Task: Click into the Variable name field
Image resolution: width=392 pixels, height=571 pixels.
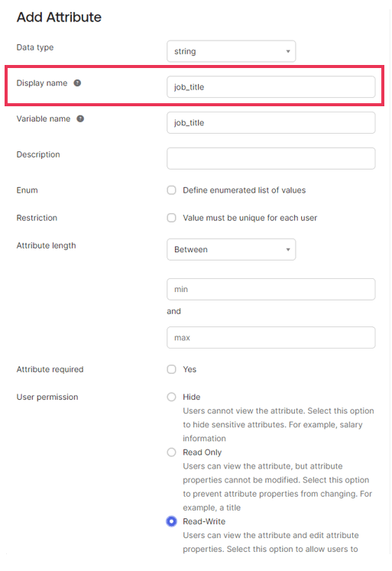Action: [x=271, y=123]
